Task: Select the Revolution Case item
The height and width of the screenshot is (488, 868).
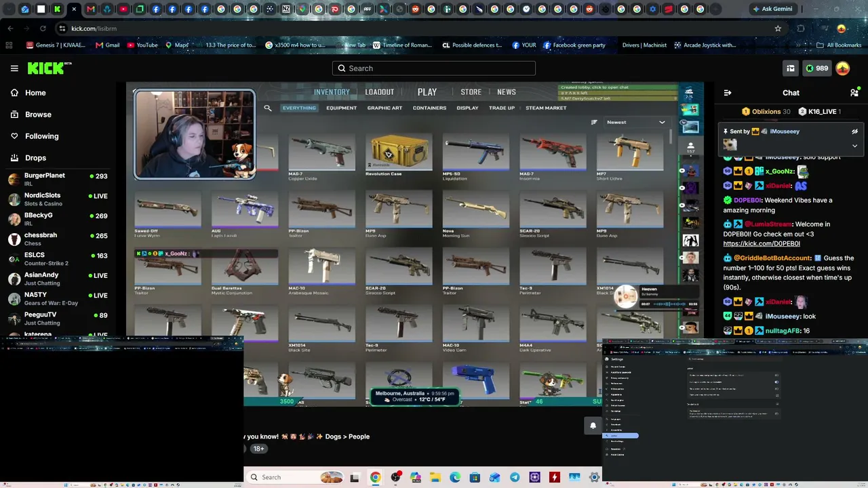Action: click(399, 155)
